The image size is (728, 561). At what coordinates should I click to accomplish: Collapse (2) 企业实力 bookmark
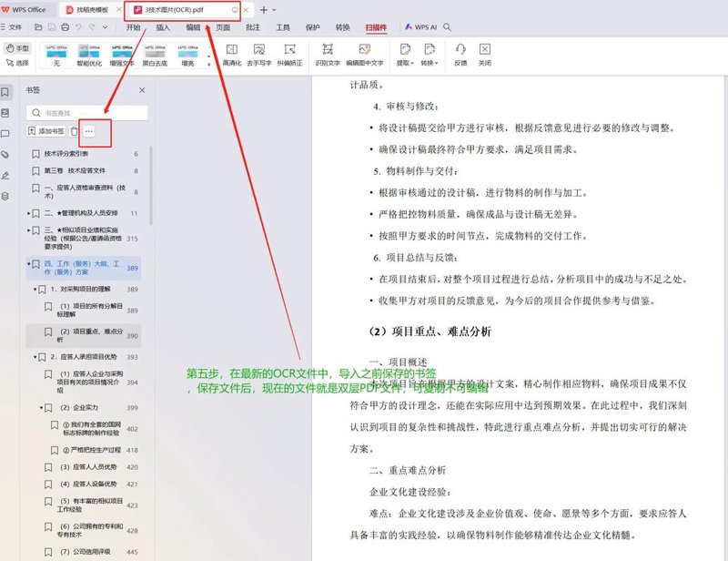coord(42,408)
